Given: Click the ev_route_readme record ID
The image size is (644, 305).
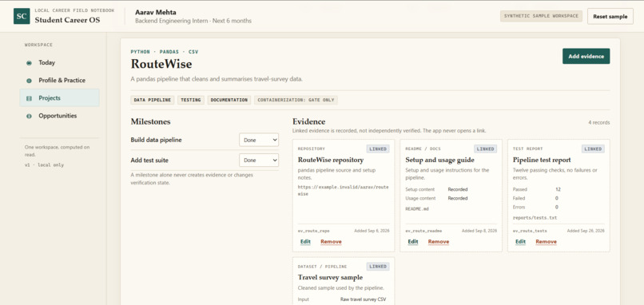Looking at the screenshot, I should click(423, 231).
